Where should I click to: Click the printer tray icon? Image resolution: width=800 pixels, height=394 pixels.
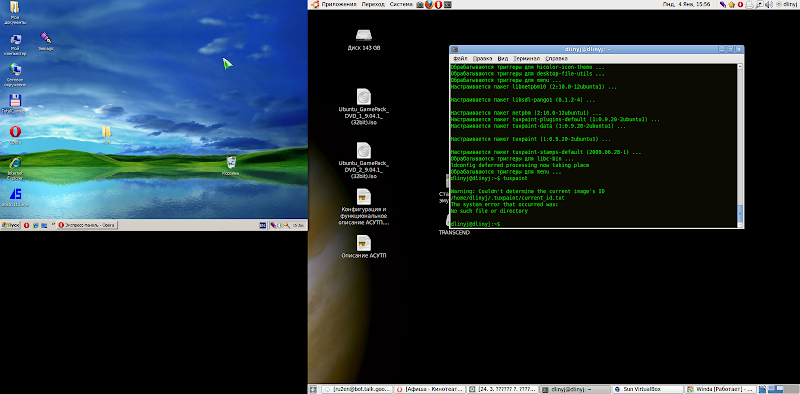[x=749, y=5]
